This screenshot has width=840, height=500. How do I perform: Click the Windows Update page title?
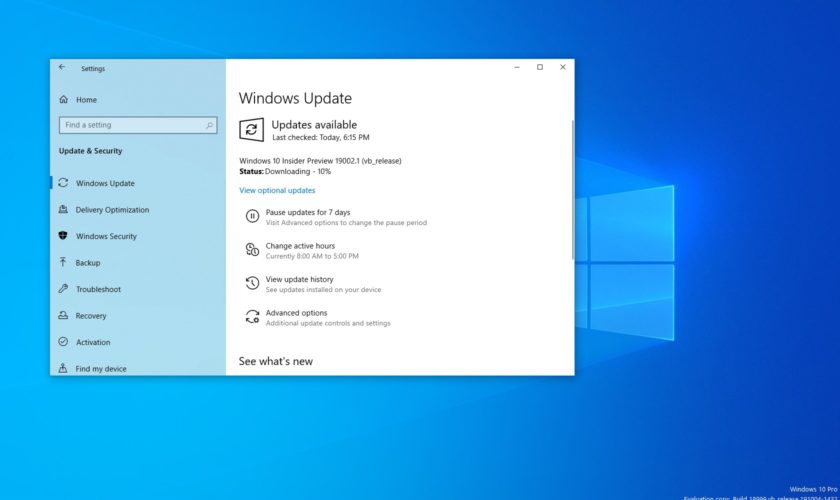click(x=295, y=98)
